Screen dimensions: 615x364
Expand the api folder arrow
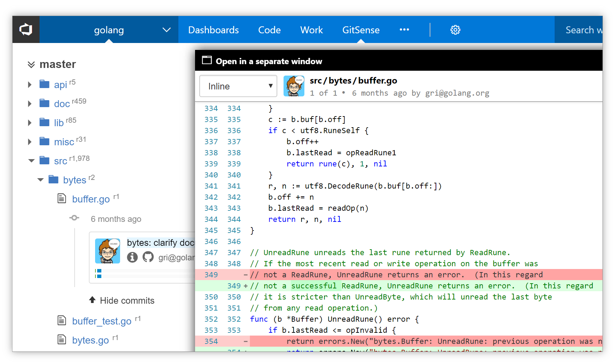tap(30, 85)
